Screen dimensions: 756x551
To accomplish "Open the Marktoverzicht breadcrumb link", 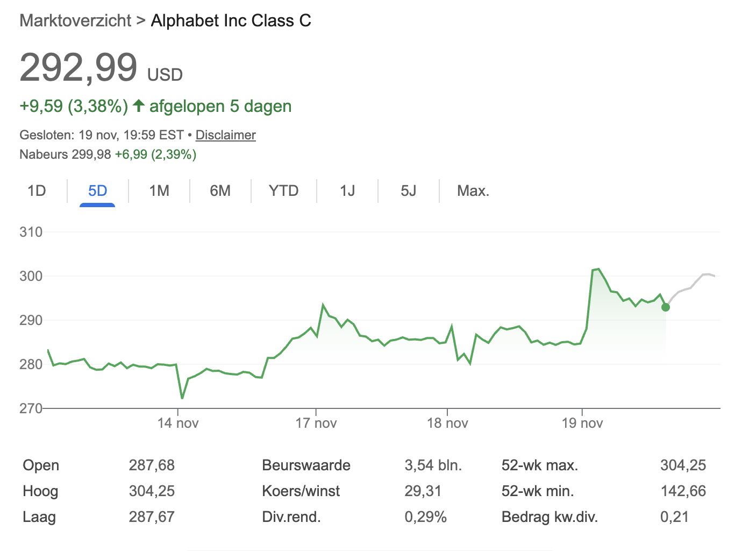I will point(75,20).
